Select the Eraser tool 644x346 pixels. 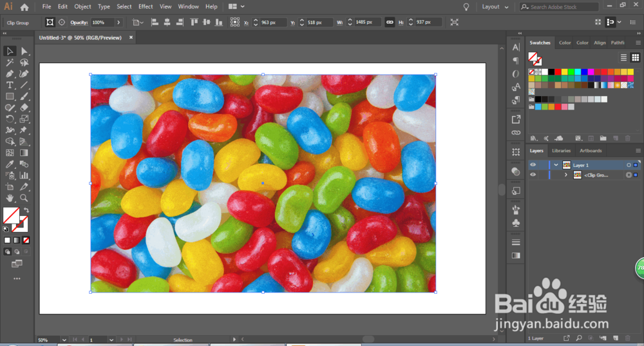[24, 108]
